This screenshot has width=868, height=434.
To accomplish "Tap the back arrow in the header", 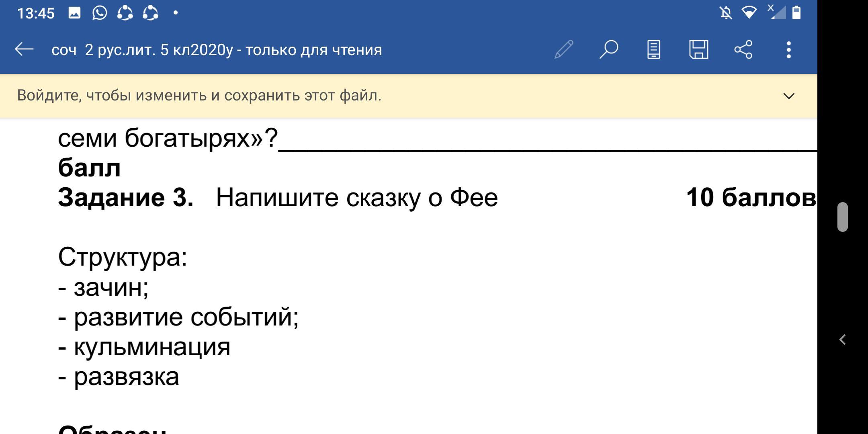I will (x=24, y=50).
